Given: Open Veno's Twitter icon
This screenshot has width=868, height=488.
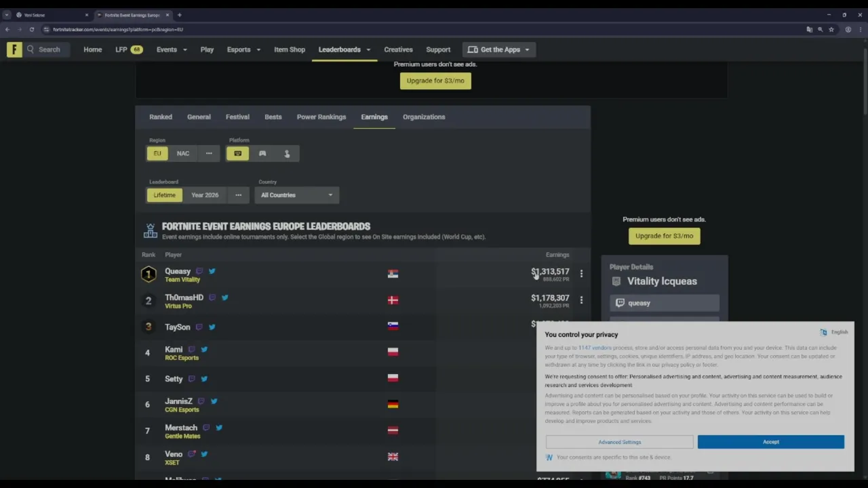Looking at the screenshot, I should (204, 454).
